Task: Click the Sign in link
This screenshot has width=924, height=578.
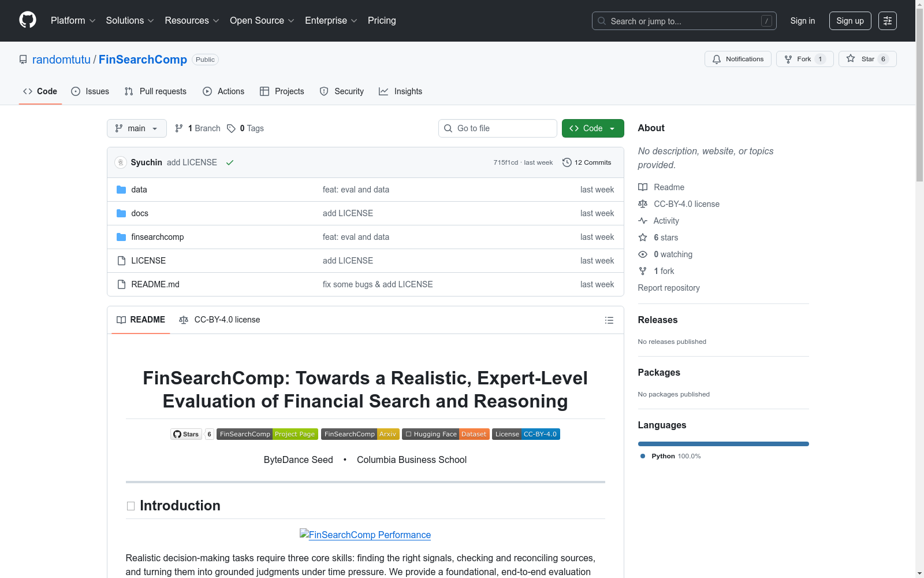Action: pos(803,21)
